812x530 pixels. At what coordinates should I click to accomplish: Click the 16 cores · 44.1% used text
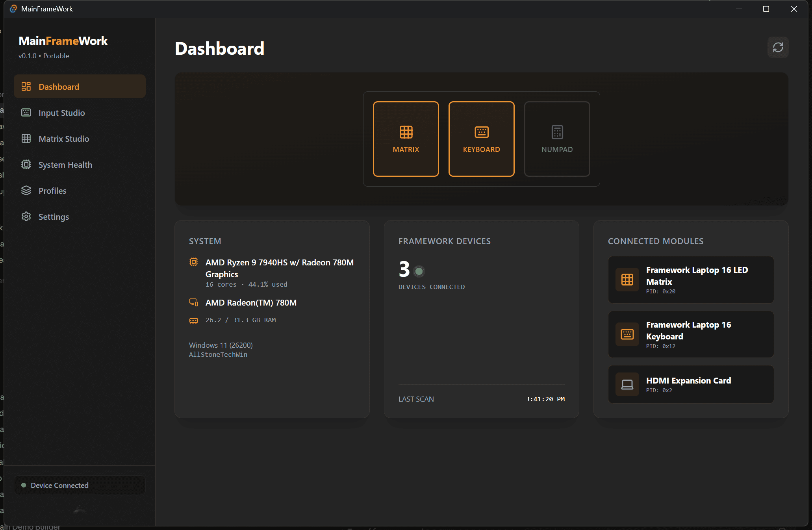[x=247, y=285]
